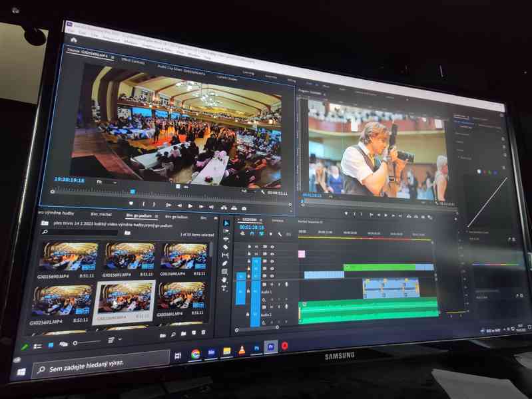Viewport: 532px width, 399px height.
Task: Play clip in Source monitor
Action: (x=190, y=205)
